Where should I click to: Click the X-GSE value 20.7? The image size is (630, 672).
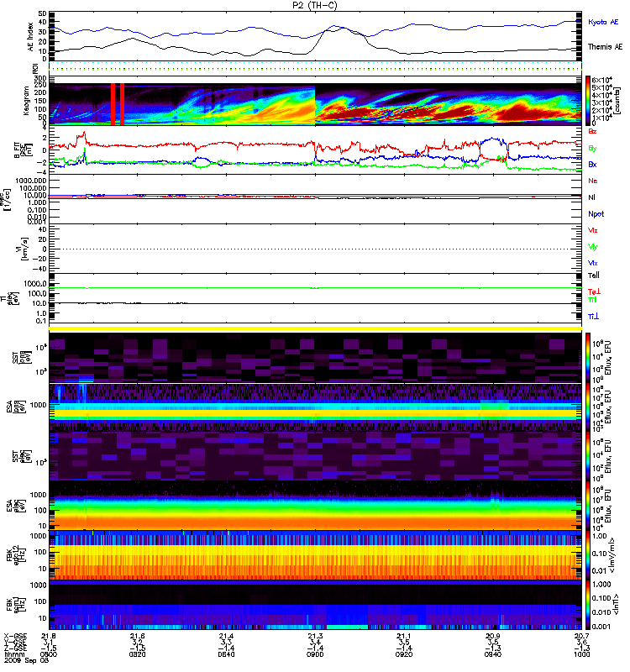click(581, 637)
